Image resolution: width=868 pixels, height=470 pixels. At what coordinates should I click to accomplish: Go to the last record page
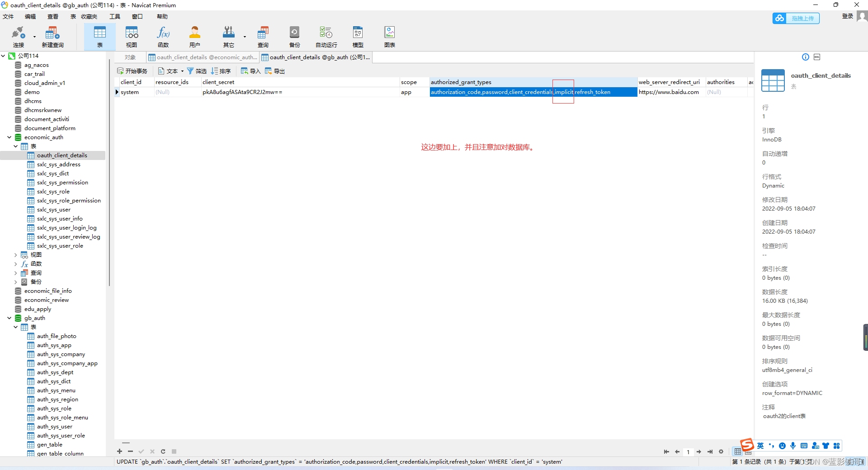pos(710,451)
